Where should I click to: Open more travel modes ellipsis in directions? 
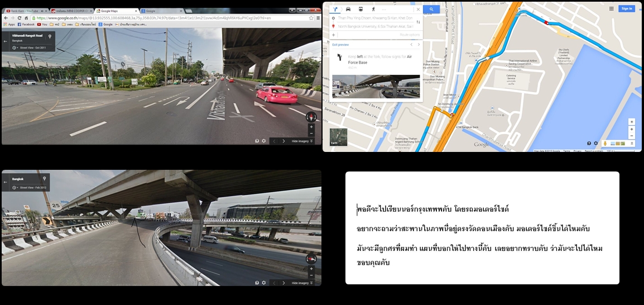click(x=384, y=9)
